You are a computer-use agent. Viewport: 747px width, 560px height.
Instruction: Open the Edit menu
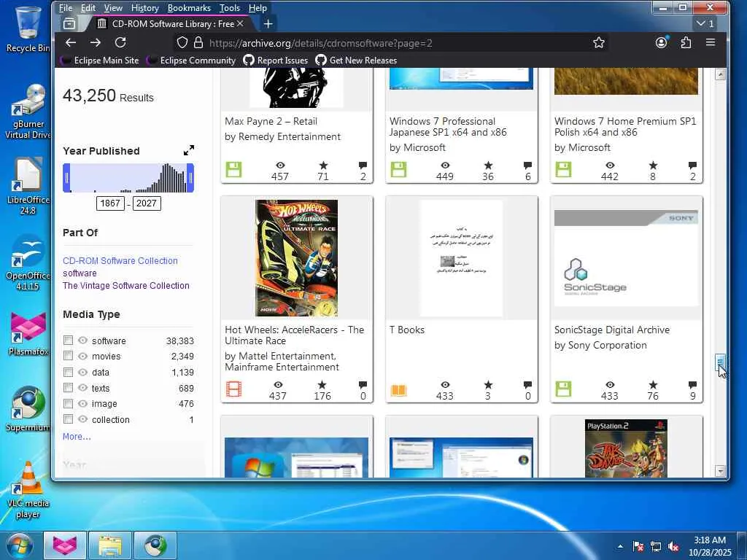(88, 8)
